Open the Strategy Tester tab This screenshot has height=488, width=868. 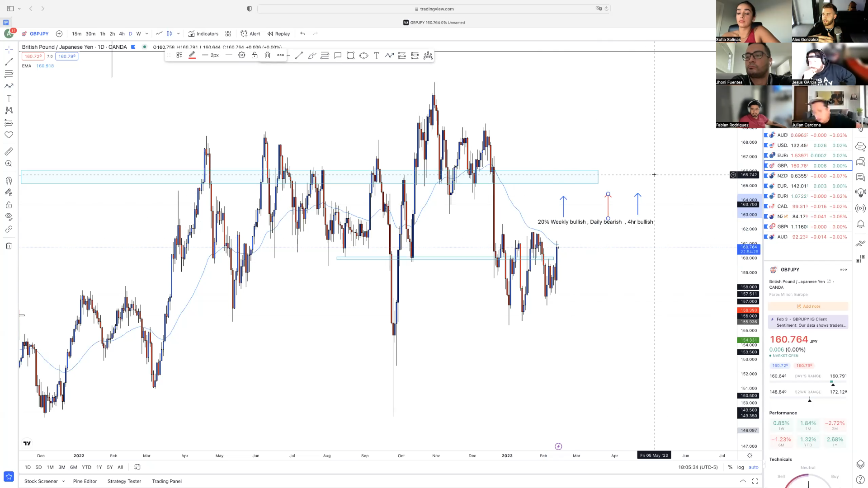pos(124,481)
